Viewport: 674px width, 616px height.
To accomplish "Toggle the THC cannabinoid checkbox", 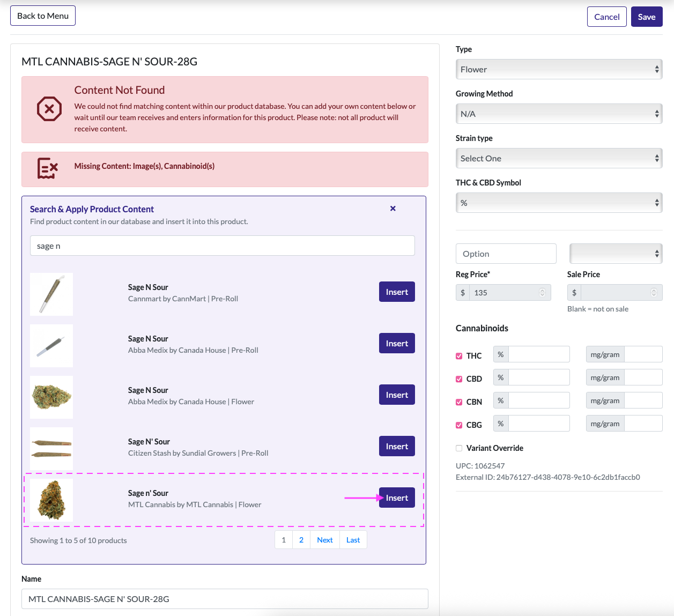I will (x=459, y=356).
